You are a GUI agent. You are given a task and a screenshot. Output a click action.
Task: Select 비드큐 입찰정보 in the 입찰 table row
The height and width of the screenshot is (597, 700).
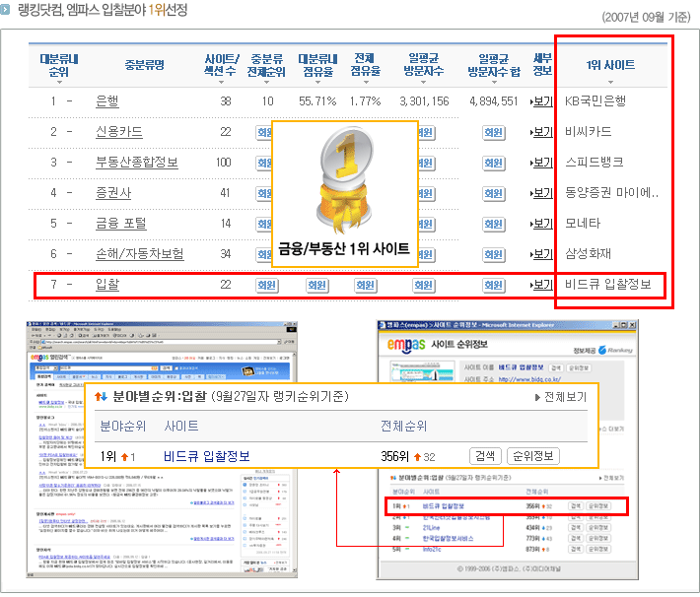[x=608, y=284]
